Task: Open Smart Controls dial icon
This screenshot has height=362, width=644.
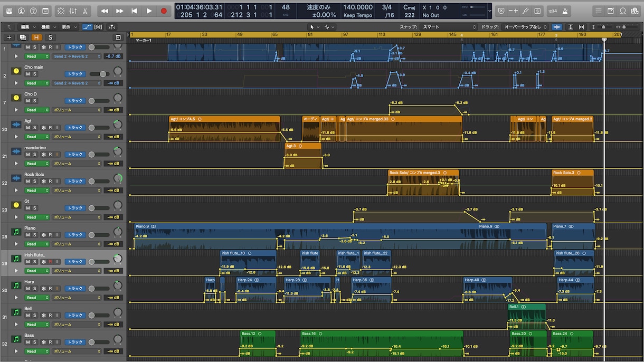Action: tap(61, 11)
